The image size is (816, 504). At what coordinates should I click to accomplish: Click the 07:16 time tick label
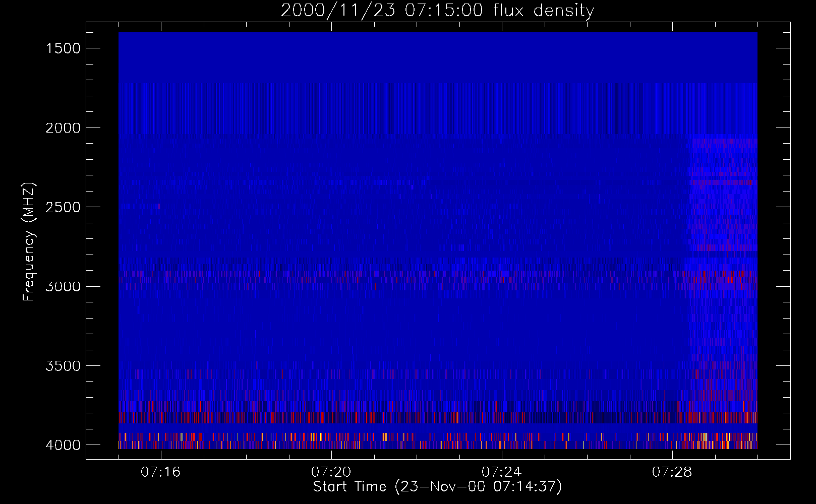pyautogui.click(x=161, y=472)
